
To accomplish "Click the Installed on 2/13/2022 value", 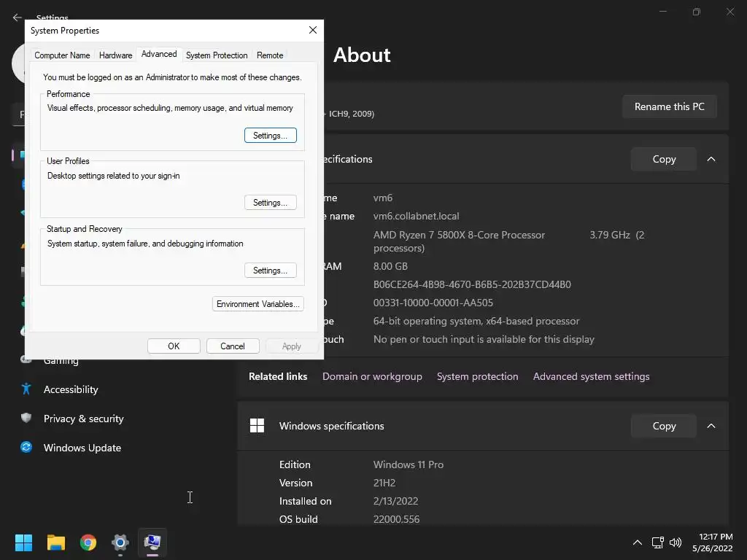I will tap(395, 501).
